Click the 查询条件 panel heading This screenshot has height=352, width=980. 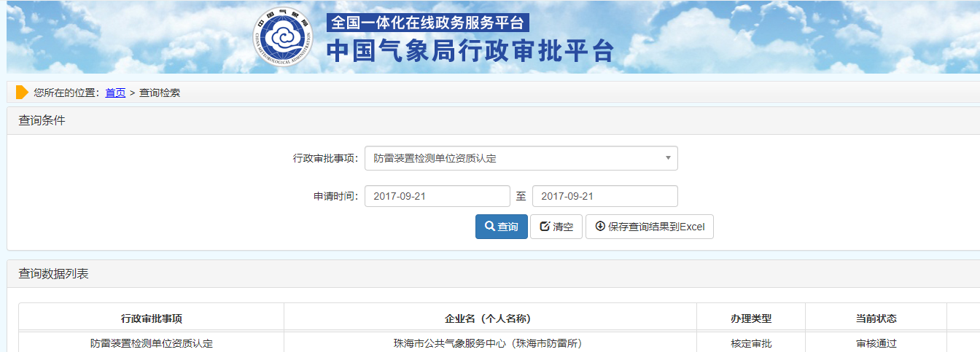42,120
